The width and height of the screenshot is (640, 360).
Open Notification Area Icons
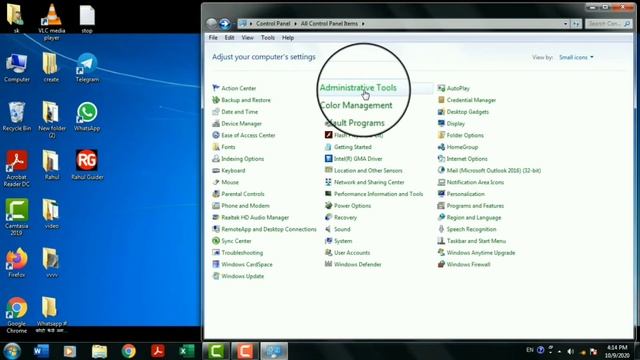(471, 182)
